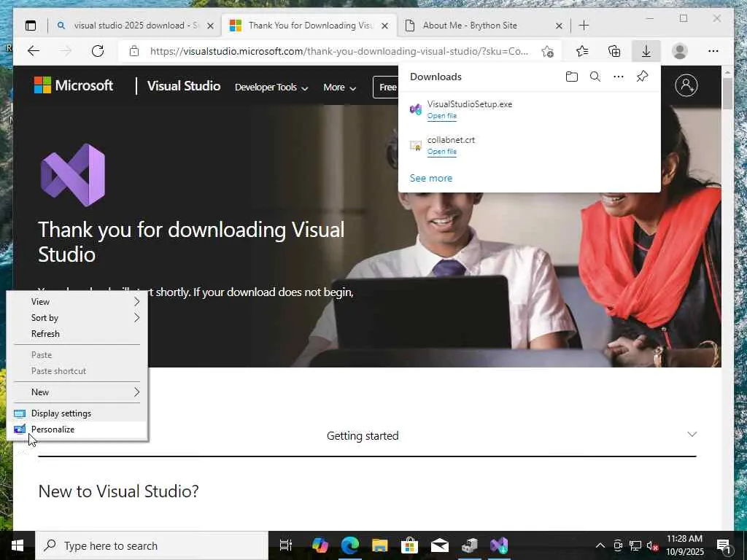Switch to the visual studio 2025 download tab
The height and width of the screenshot is (560, 747).
135,26
